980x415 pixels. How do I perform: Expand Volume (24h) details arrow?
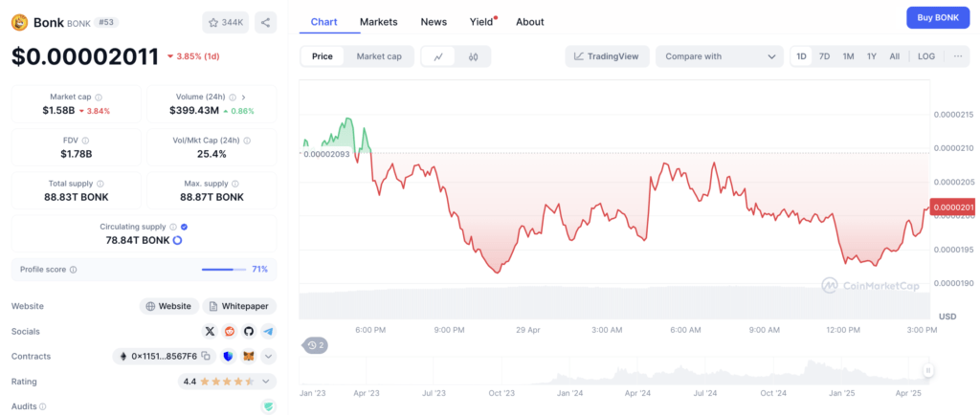pyautogui.click(x=244, y=98)
